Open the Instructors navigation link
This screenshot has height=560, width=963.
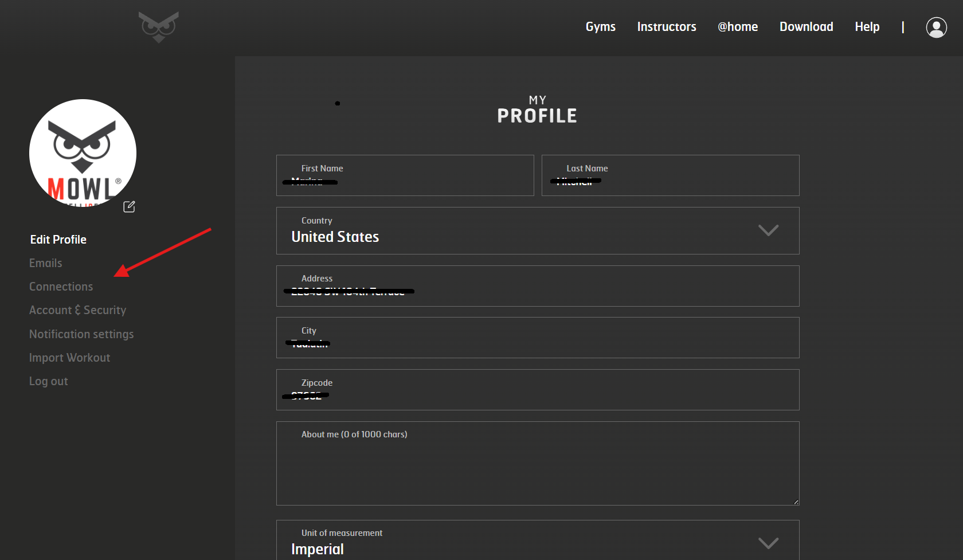(667, 27)
